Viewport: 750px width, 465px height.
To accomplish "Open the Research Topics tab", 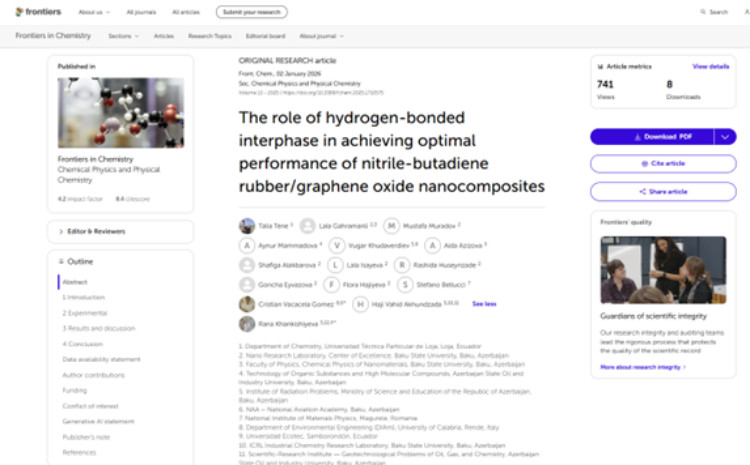I will click(210, 36).
